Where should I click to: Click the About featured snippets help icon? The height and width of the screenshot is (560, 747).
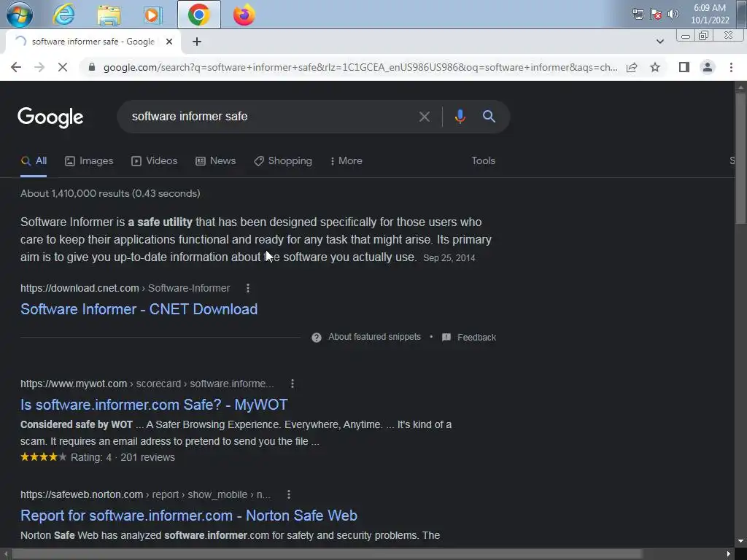tap(317, 337)
